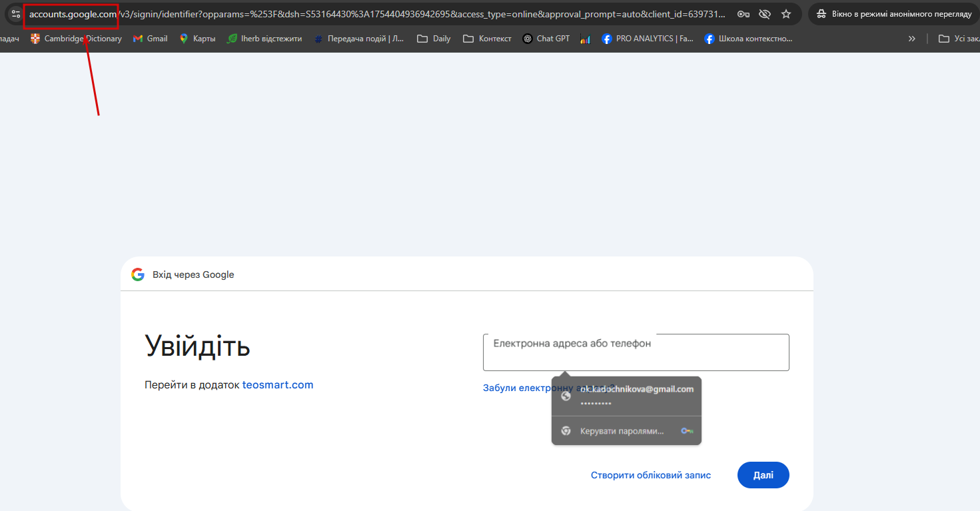Open the Gmail bookmark
Screen dimensions: 980x511
click(x=151, y=39)
